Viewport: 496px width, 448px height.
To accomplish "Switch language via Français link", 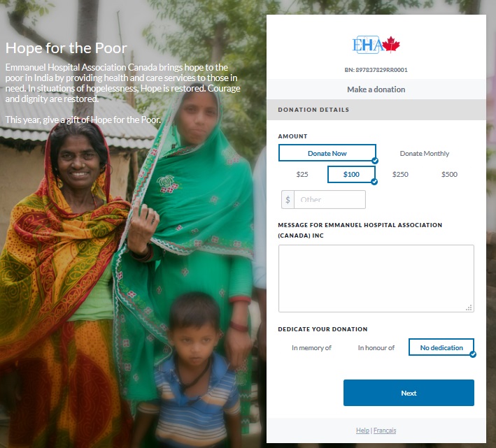I will [385, 431].
